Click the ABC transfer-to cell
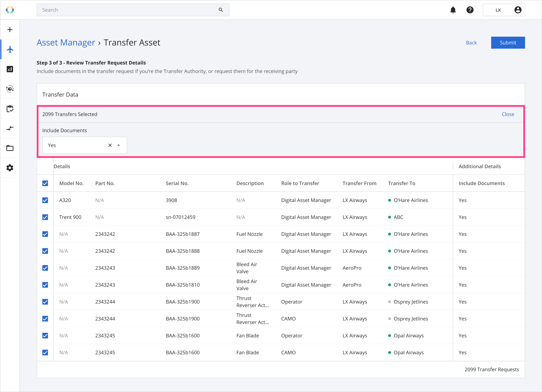The height and width of the screenshot is (392, 542). (398, 217)
